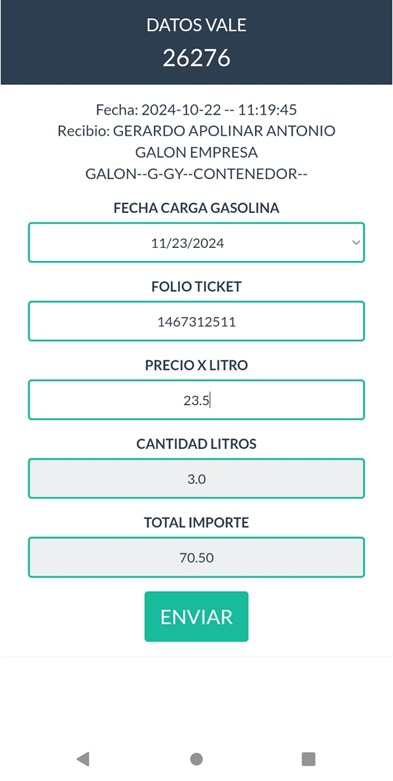The image size is (393, 781).
Task: Click the GALON--G-GY--CONTENEDOR-- text line
Action: tap(196, 174)
